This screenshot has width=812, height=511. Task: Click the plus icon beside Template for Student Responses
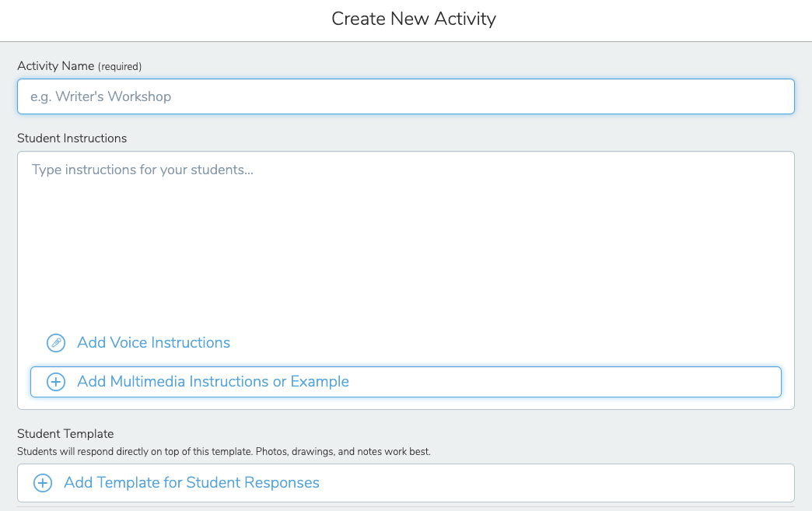coord(43,483)
